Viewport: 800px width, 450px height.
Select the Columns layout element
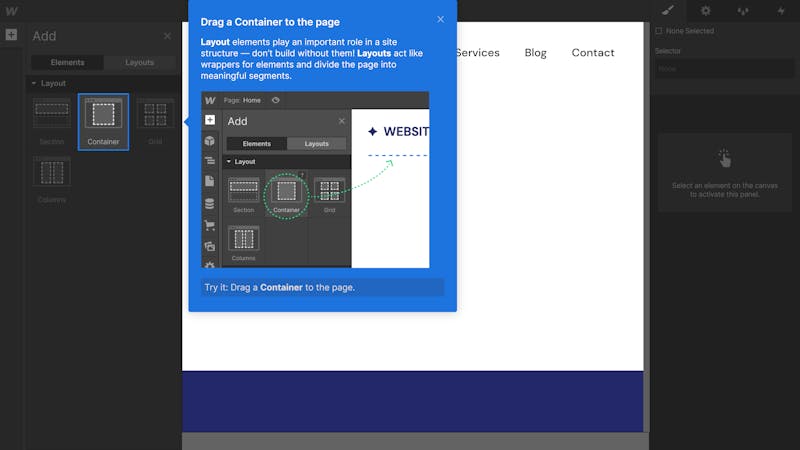[52, 180]
